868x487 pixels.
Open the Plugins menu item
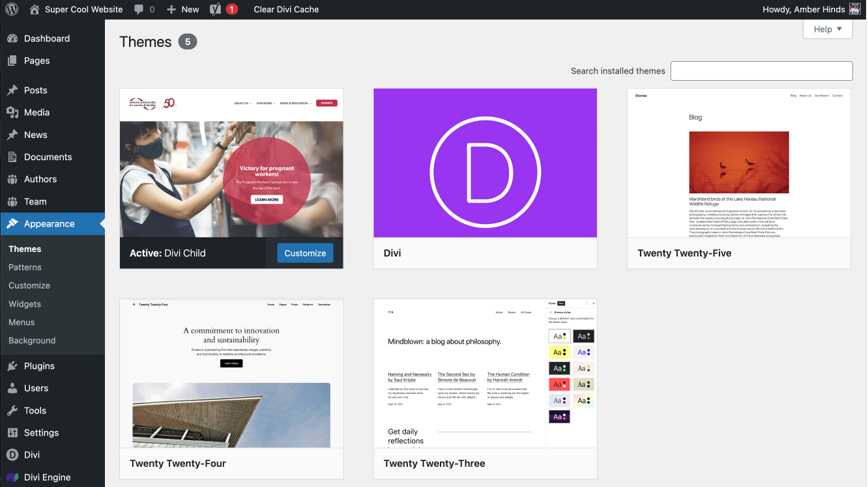[52, 366]
